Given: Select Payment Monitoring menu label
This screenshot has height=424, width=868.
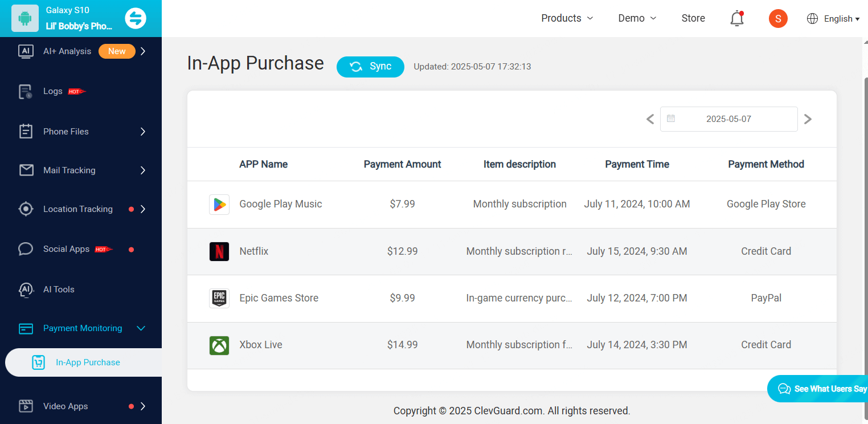Looking at the screenshot, I should (83, 328).
